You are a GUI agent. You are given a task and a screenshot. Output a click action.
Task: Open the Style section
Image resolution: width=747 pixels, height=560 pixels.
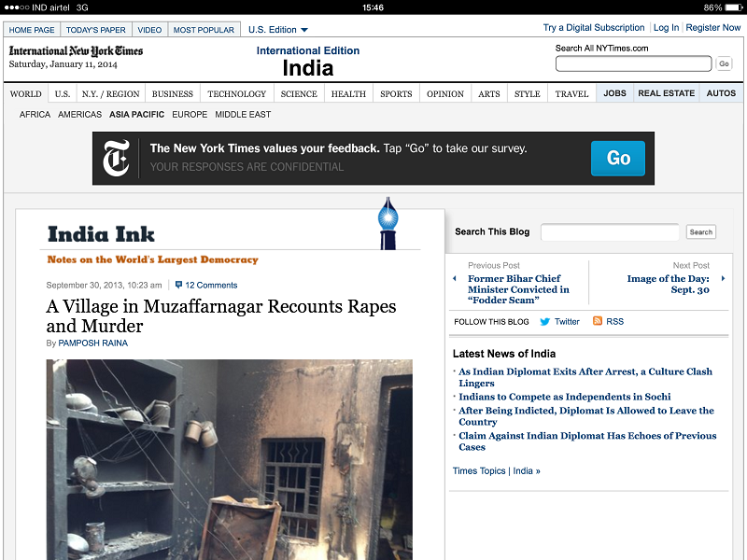tap(528, 94)
